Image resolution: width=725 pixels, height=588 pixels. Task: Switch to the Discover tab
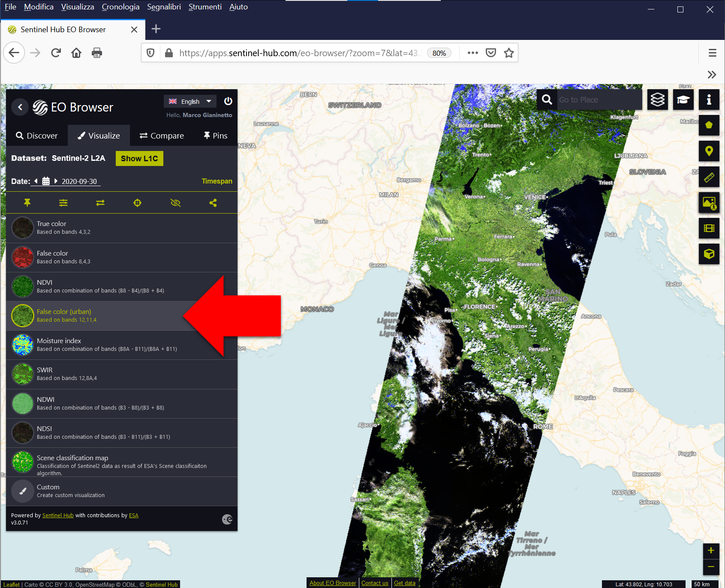tap(36, 136)
